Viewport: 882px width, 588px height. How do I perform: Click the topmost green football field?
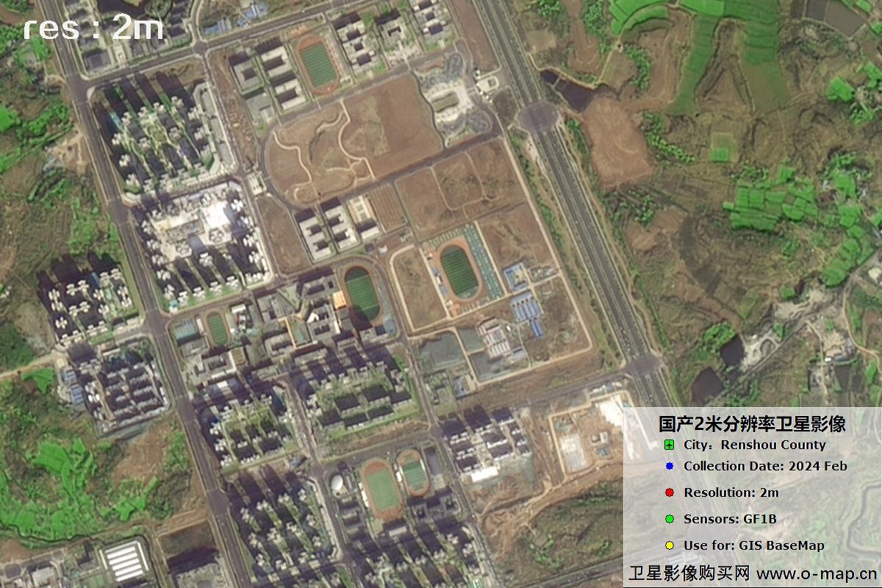(x=318, y=65)
